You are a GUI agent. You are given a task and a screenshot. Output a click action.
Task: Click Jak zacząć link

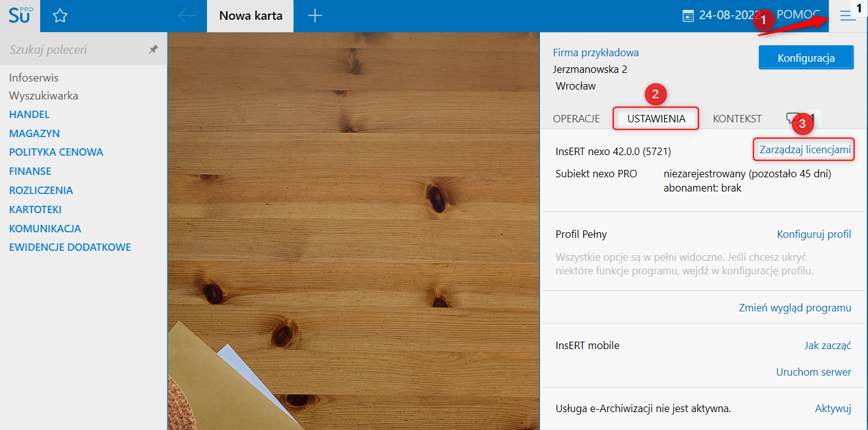pyautogui.click(x=828, y=345)
